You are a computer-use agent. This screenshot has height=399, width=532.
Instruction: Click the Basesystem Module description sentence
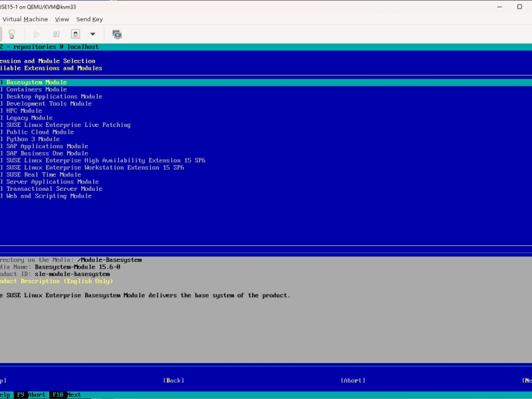145,295
